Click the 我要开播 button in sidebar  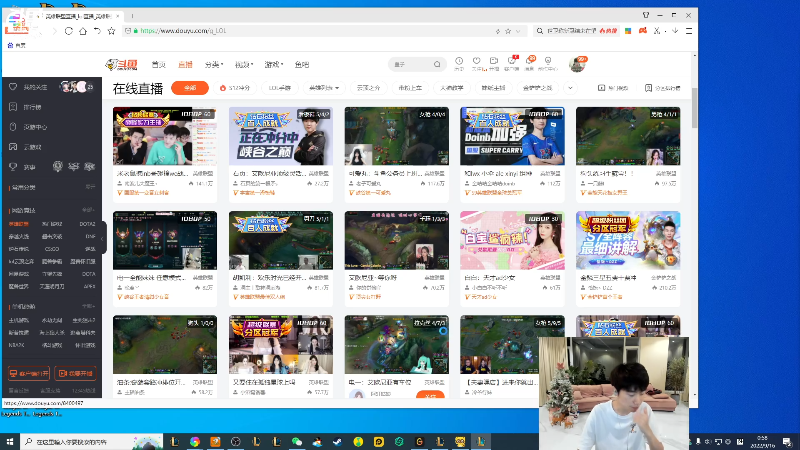tap(75, 373)
